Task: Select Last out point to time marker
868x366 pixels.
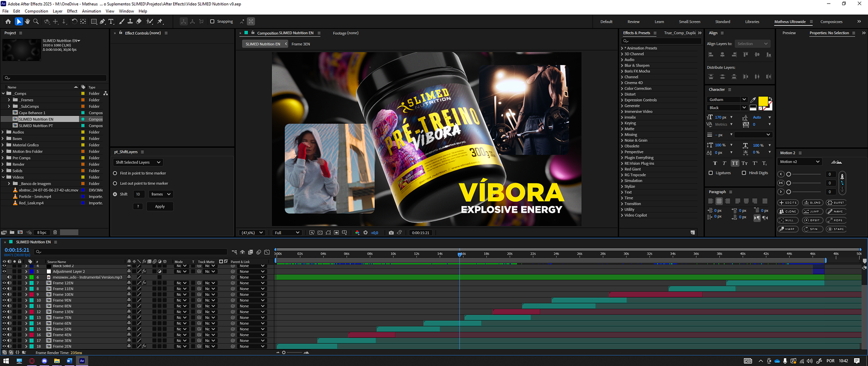Action: [x=115, y=183]
